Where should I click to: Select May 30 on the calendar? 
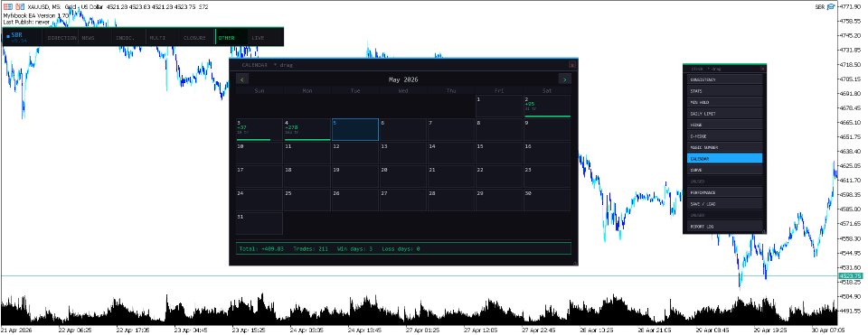coord(547,200)
